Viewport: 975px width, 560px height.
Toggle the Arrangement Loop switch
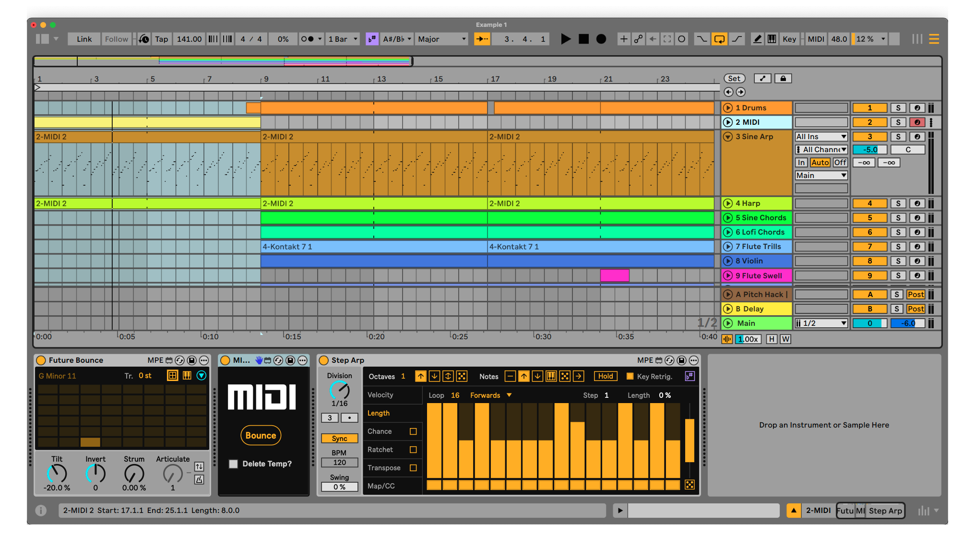(719, 39)
